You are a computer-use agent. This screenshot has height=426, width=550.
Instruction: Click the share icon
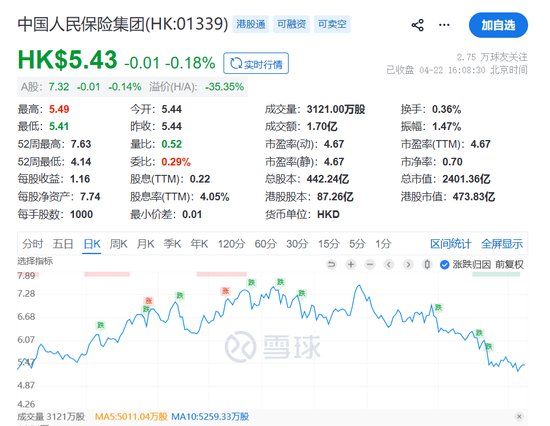[x=417, y=25]
